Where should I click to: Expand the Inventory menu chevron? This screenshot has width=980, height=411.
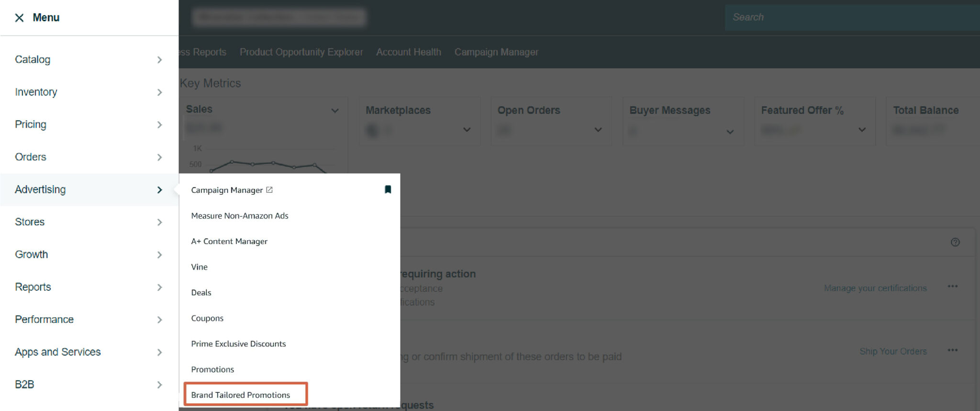click(x=159, y=92)
